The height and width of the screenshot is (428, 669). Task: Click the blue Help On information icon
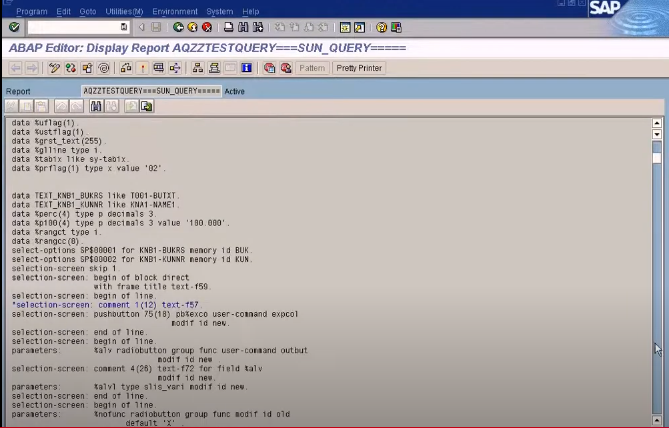[247, 68]
